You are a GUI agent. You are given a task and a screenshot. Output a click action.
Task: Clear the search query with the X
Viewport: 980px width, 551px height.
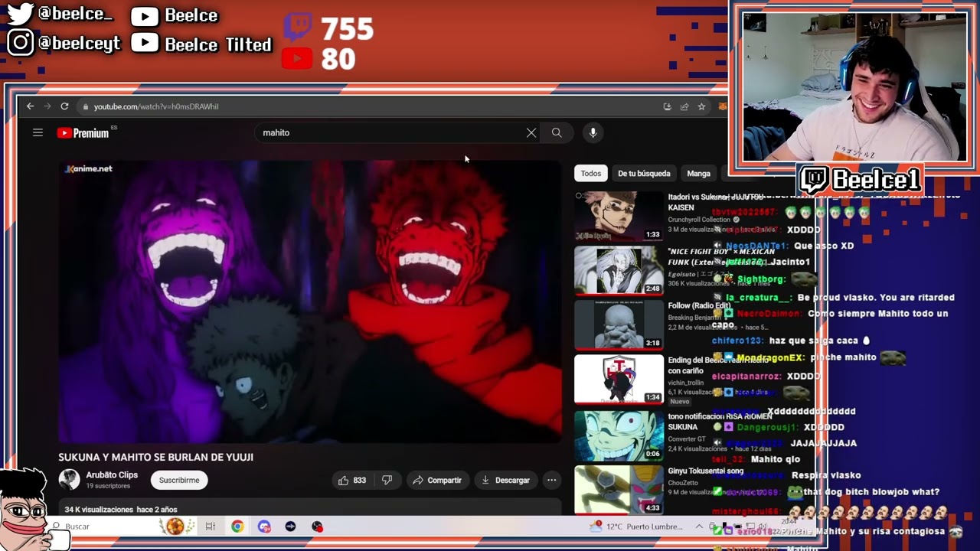531,132
